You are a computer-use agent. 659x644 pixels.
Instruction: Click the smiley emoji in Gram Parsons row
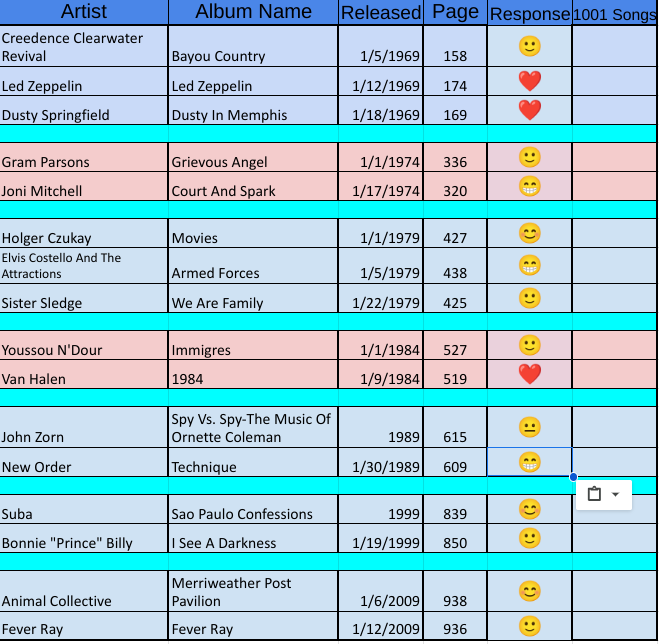[530, 157]
